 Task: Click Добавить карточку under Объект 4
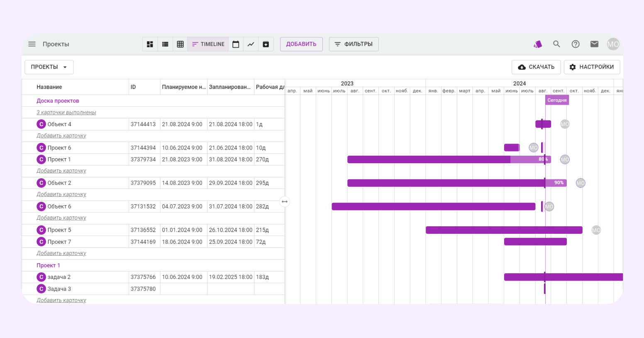61,135
